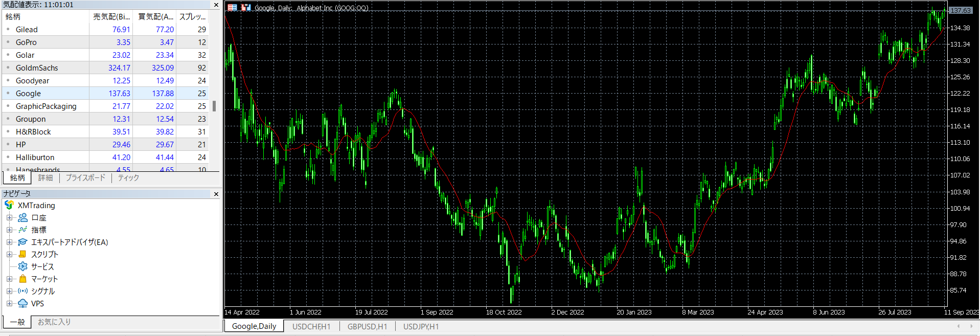Screen dimensions: 980x336
Task: Switch navigator to the お気に入り tab
Action: tap(54, 322)
